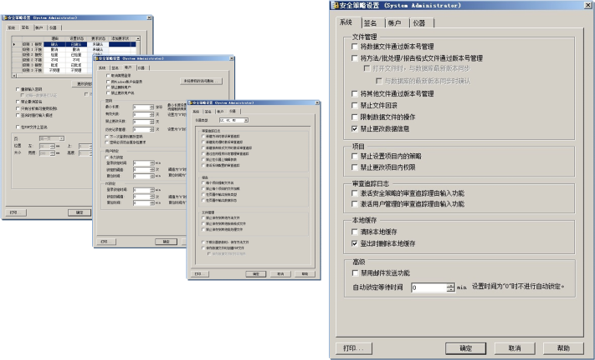Viewport: 595px width, 360px height.
Task: Switch to the 签名 tab in the large dialog
Action: [x=370, y=23]
